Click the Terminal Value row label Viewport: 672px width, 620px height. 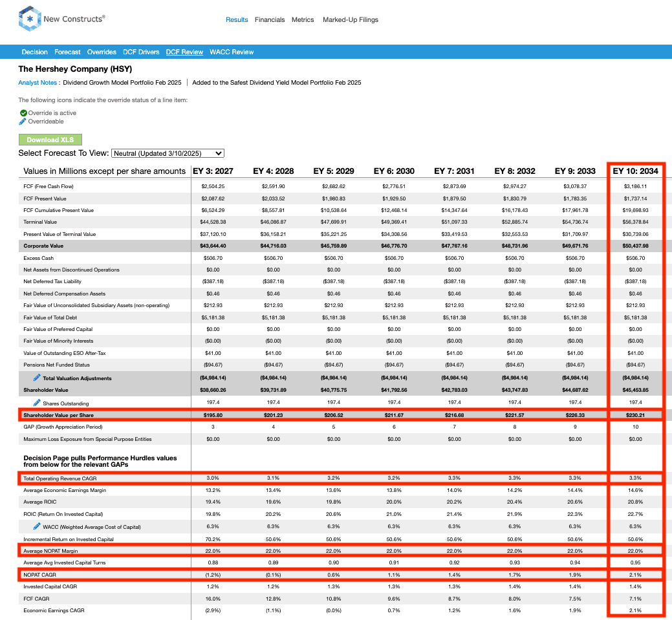click(x=40, y=222)
